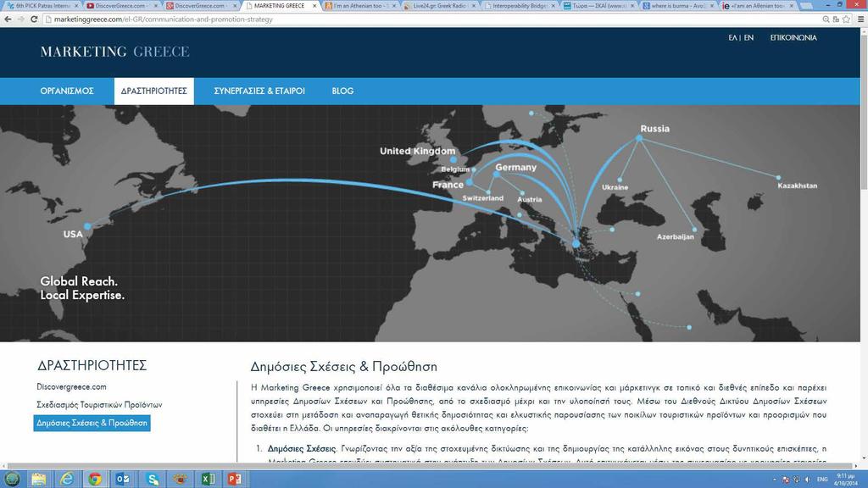The width and height of the screenshot is (868, 488).
Task: Click the ENG language indicator
Action: (822, 480)
